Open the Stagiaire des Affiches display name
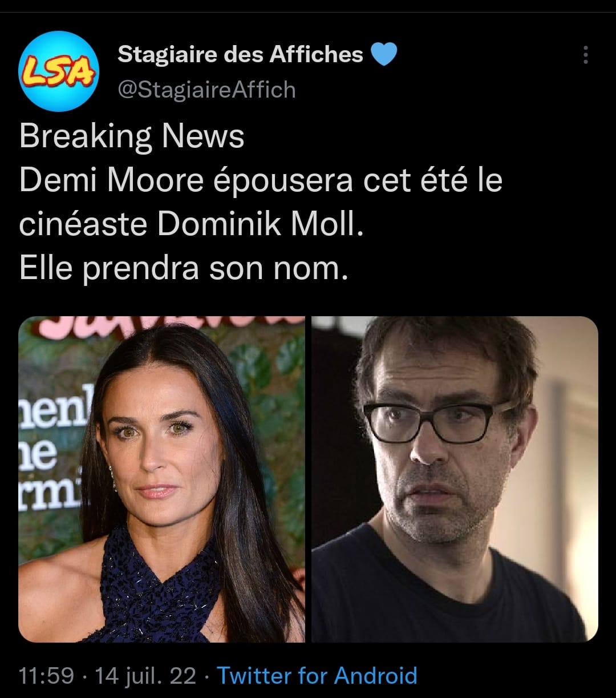This screenshot has width=616, height=698. click(x=240, y=54)
